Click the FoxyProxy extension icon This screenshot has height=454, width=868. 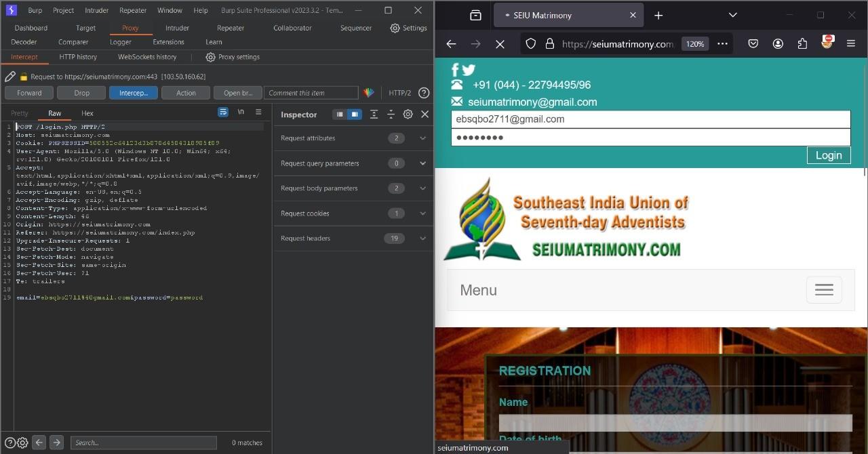[x=827, y=42]
